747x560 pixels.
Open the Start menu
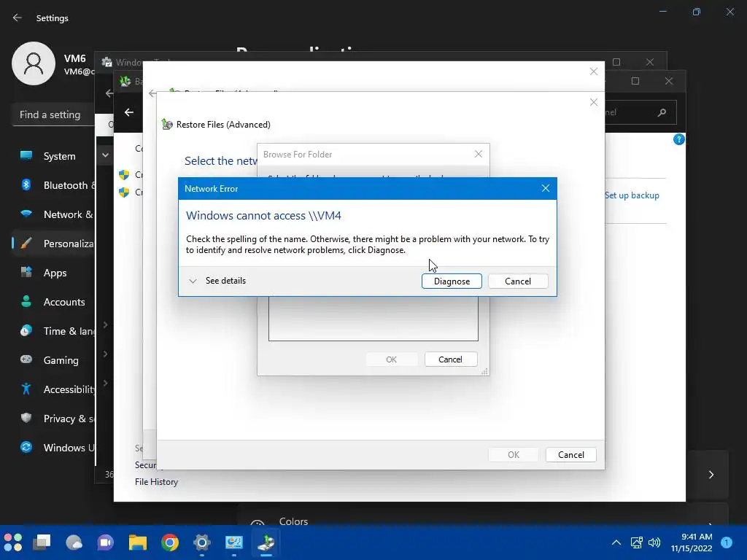(x=13, y=542)
